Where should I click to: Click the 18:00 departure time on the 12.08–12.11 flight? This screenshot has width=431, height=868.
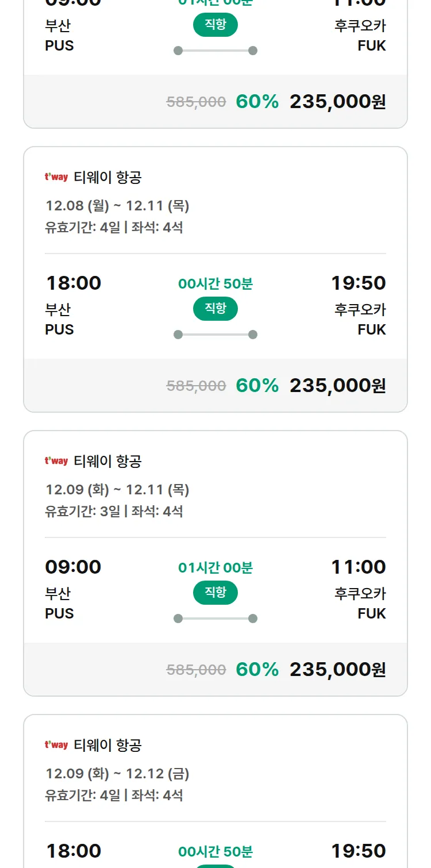[74, 283]
